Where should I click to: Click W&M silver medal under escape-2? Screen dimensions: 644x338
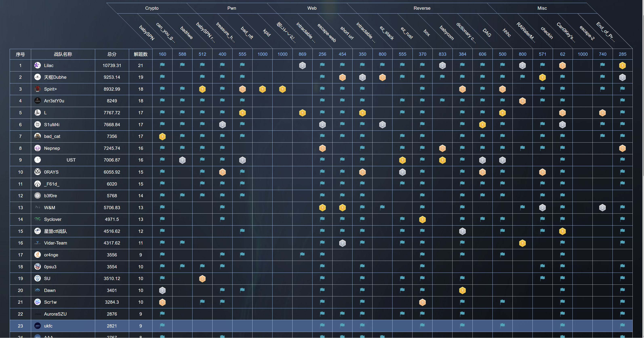point(602,208)
